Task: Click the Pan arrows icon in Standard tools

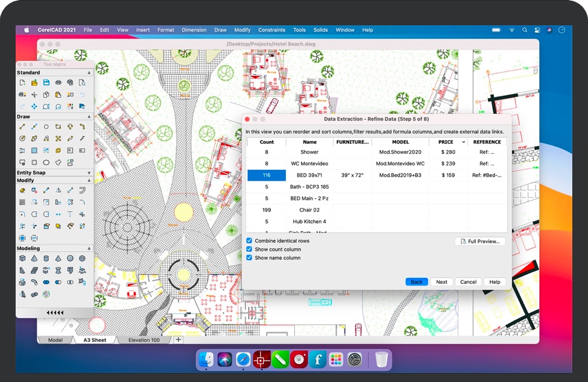Action: pyautogui.click(x=34, y=107)
